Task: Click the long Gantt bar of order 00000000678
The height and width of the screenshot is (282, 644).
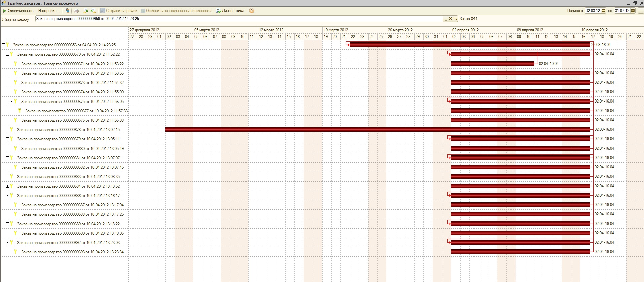Action: click(377, 129)
